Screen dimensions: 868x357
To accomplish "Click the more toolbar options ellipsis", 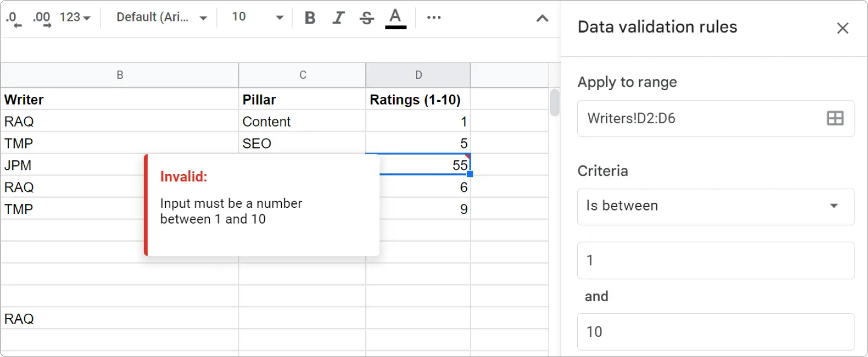I will (x=433, y=17).
